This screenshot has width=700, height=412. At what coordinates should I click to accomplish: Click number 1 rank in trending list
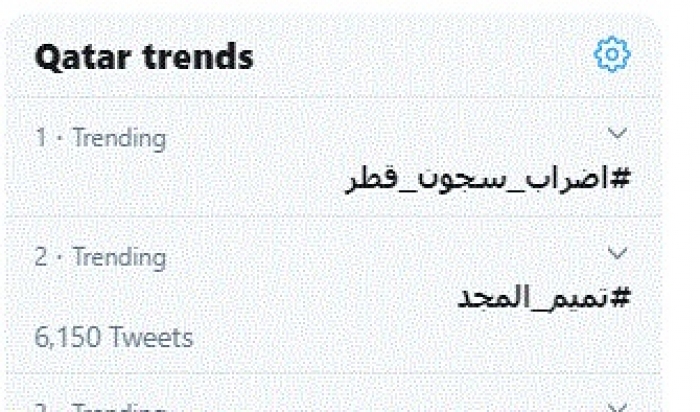click(x=41, y=138)
